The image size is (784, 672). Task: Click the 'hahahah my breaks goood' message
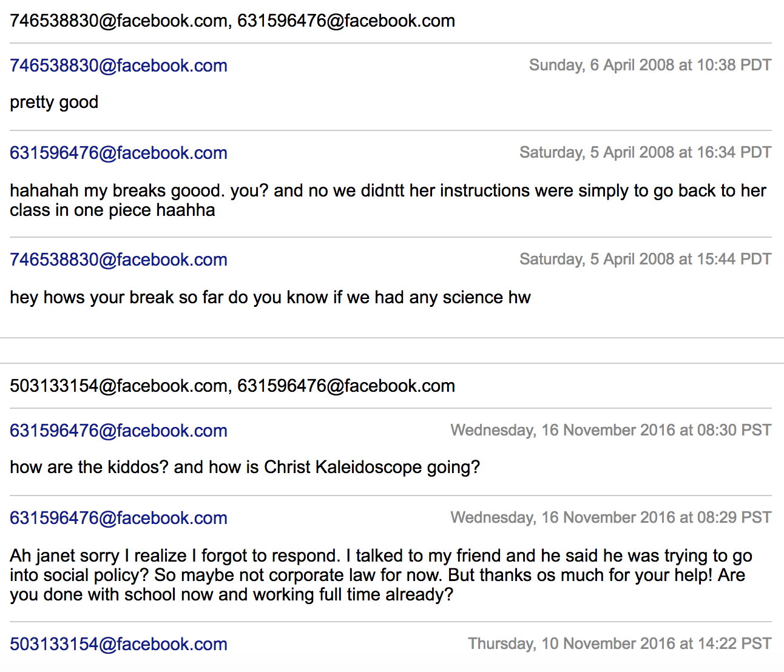(x=388, y=200)
